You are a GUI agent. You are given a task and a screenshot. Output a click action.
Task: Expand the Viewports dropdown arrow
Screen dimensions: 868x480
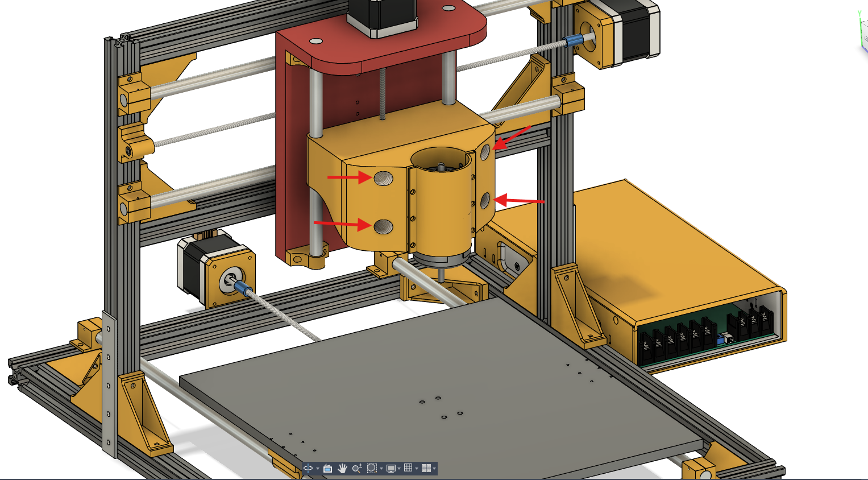(x=434, y=469)
